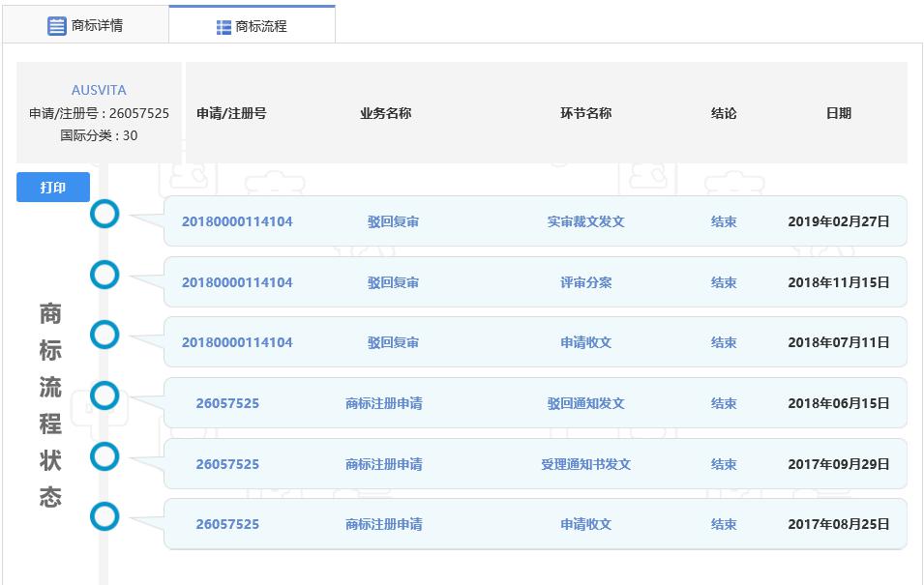Click timeline circle for 2017年08月25日 entry

click(x=104, y=516)
